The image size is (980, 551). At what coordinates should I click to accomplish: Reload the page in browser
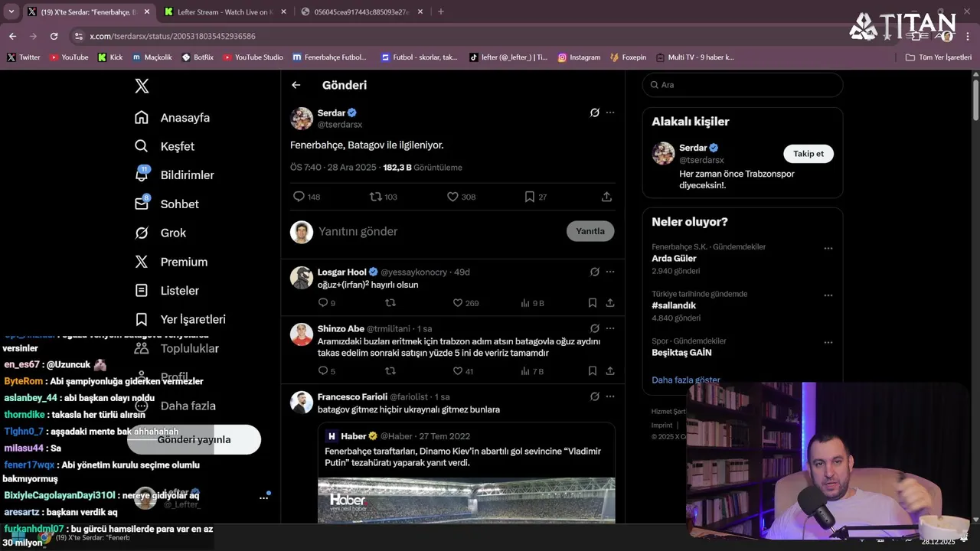[x=54, y=36]
